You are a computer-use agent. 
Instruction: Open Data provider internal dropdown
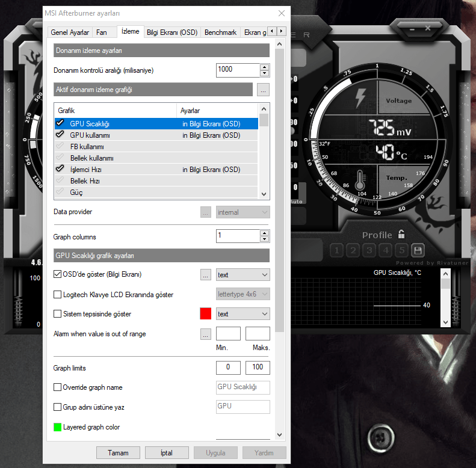click(243, 212)
